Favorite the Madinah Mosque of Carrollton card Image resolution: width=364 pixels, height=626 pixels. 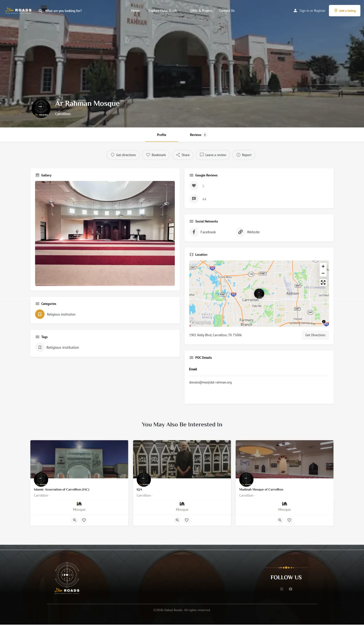pos(289,520)
